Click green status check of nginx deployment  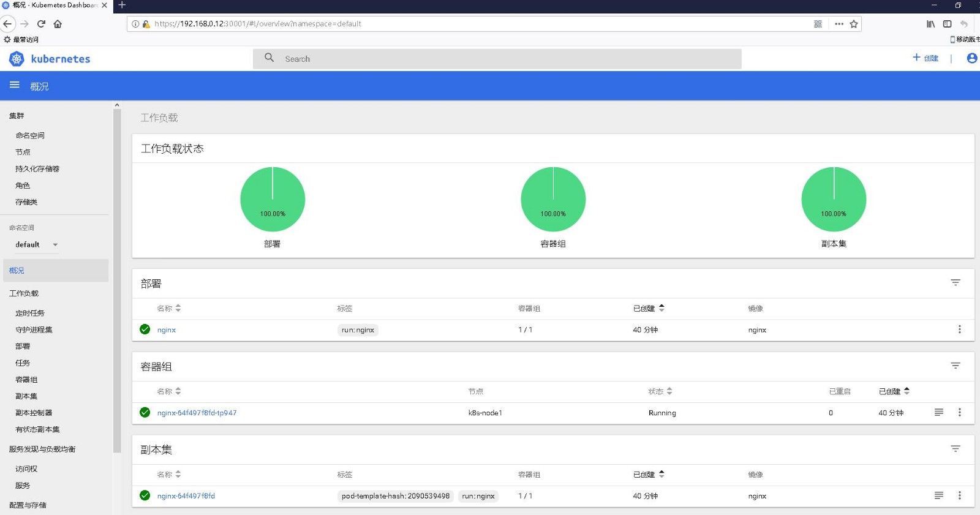pyautogui.click(x=145, y=329)
